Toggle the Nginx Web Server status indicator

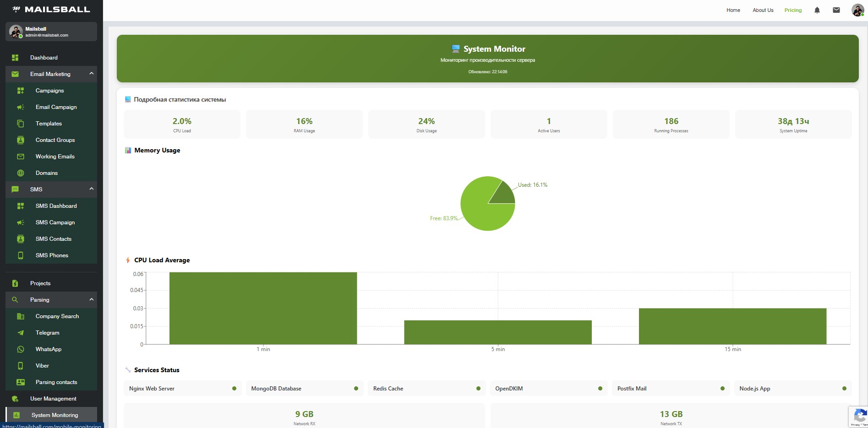[x=234, y=388]
